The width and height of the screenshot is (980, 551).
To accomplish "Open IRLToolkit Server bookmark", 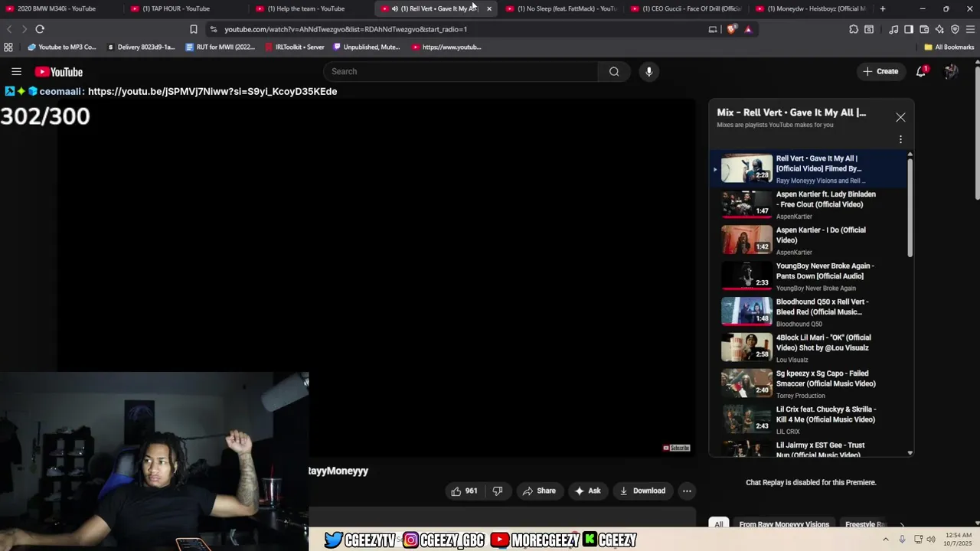I will [295, 47].
